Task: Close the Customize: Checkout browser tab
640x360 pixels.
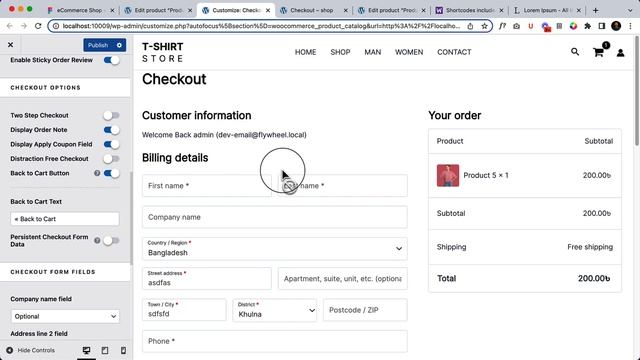Action: coord(268,10)
